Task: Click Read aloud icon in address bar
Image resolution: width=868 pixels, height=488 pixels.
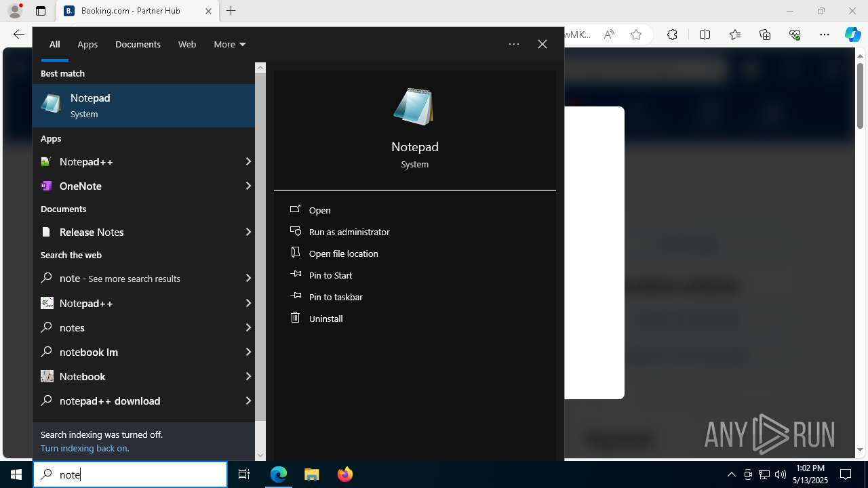Action: coord(609,35)
